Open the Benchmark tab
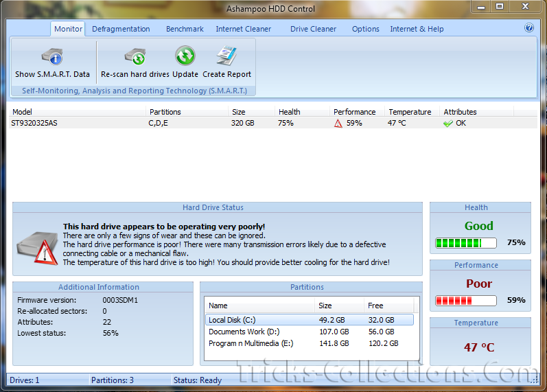This screenshot has width=547, height=392. click(185, 29)
